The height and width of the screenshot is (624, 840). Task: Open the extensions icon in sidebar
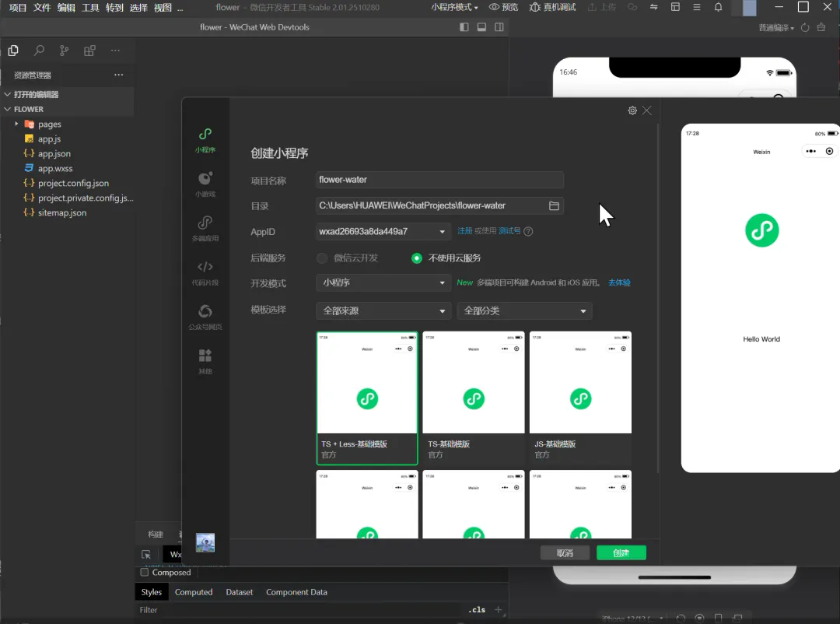point(89,51)
